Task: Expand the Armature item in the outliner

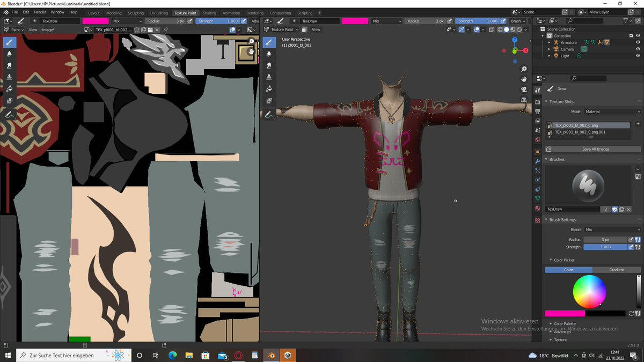Action: pyautogui.click(x=549, y=42)
